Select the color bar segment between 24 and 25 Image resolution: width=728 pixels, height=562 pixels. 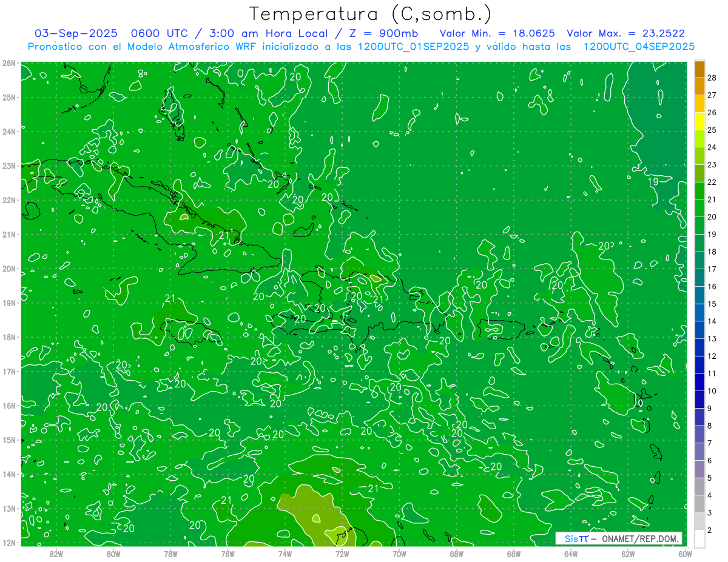(x=699, y=138)
